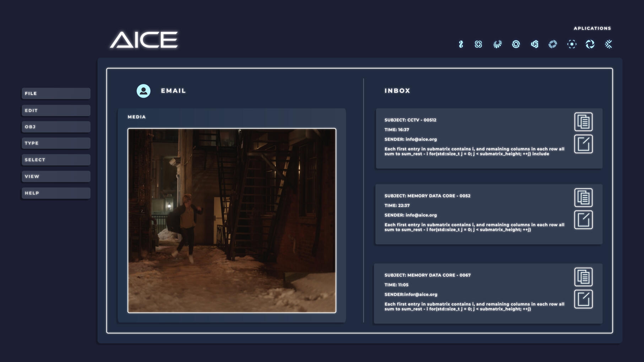Click the rightmost scattered-dots application icon
Image resolution: width=644 pixels, height=362 pixels.
click(x=608, y=44)
